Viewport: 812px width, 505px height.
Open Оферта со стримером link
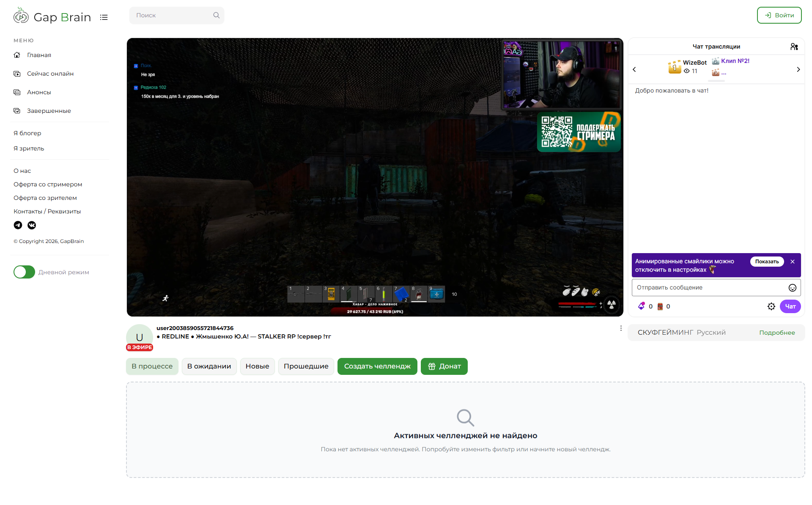pyautogui.click(x=48, y=184)
